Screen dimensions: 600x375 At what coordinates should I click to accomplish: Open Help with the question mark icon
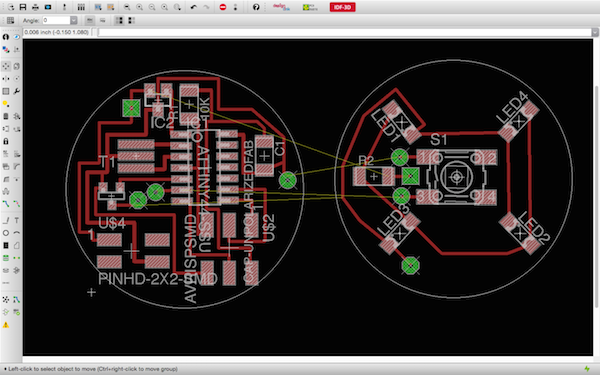tap(256, 7)
